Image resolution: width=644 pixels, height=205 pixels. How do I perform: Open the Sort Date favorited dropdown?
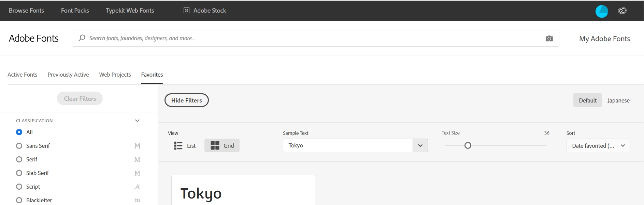coord(598,145)
